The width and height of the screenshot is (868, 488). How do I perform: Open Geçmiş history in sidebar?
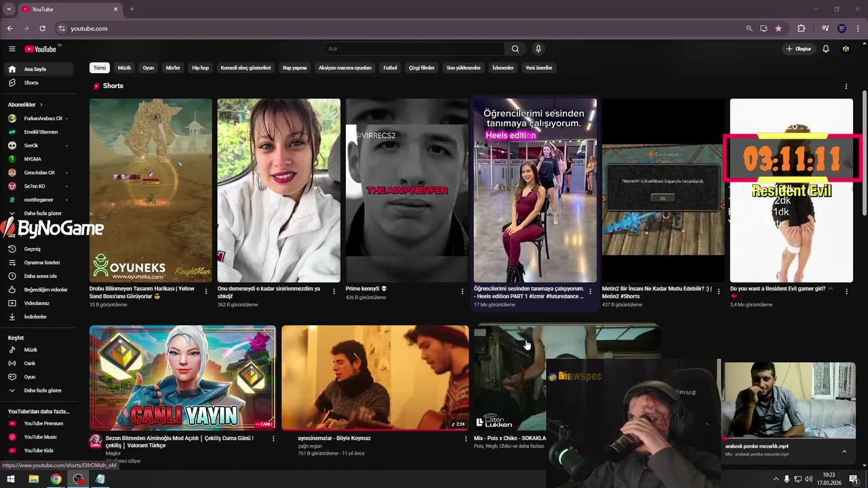coord(41,249)
